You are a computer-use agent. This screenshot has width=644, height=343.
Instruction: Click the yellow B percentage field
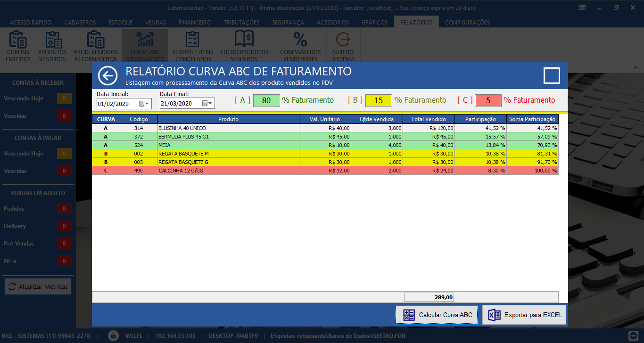click(379, 100)
